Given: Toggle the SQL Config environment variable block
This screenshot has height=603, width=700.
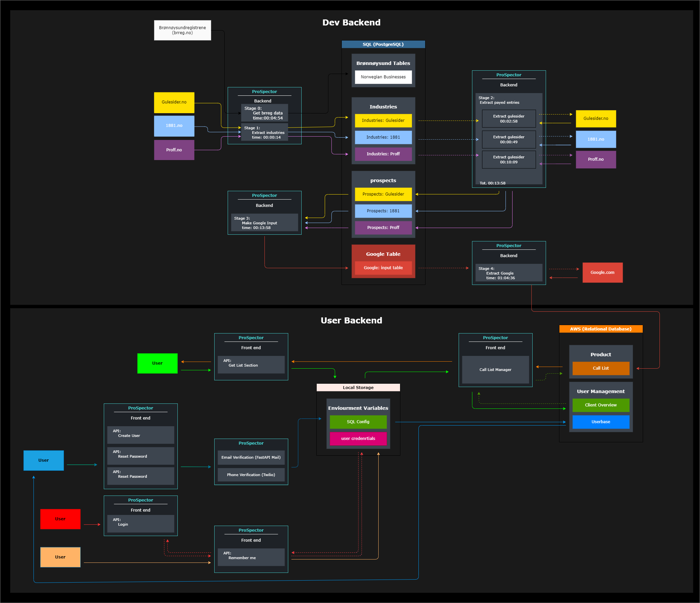Looking at the screenshot, I should [x=358, y=422].
